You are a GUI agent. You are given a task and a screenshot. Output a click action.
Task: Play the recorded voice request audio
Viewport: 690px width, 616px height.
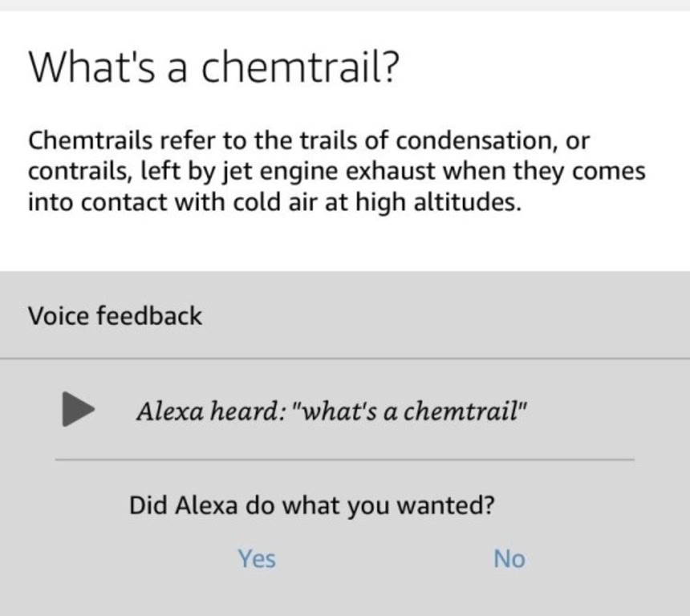(x=79, y=411)
